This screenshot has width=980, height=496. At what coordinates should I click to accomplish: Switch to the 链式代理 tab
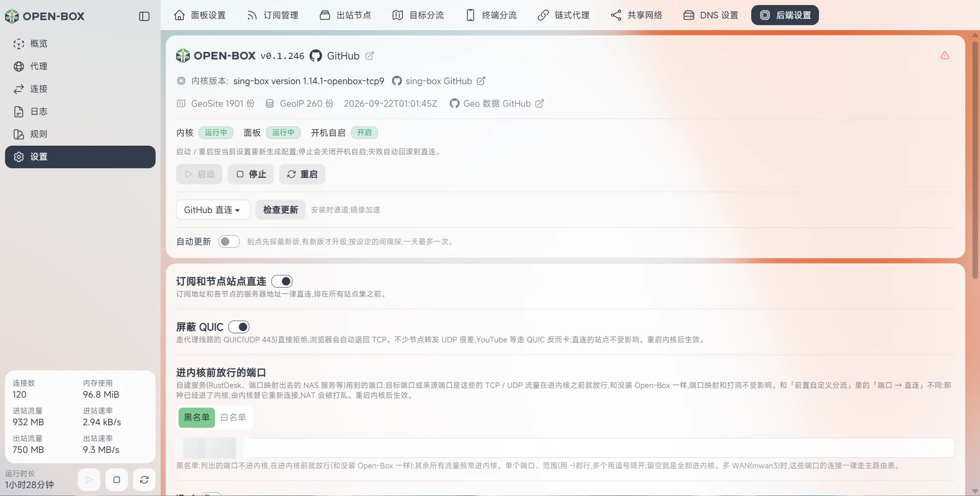click(564, 15)
